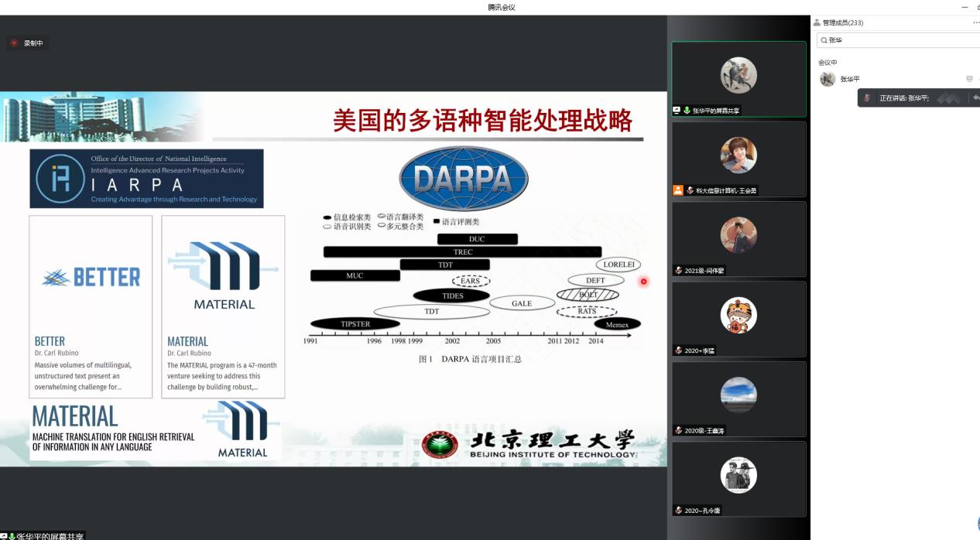Viewport: 980px width, 540px height.
Task: Select the 科大信息计算机-王会勇 video tile
Action: 738,159
